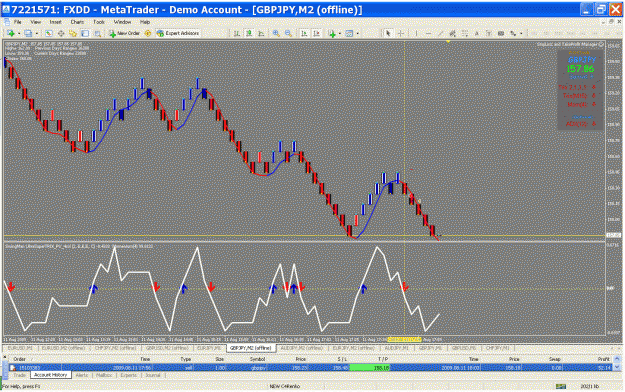The height and width of the screenshot is (392, 625).
Task: Sort history by Symbol column header
Action: click(x=257, y=359)
